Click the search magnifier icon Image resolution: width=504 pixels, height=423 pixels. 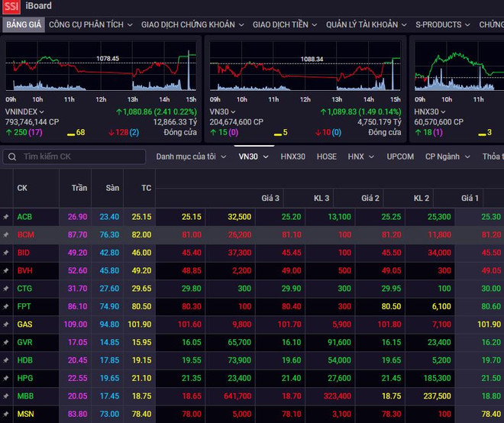(12, 157)
